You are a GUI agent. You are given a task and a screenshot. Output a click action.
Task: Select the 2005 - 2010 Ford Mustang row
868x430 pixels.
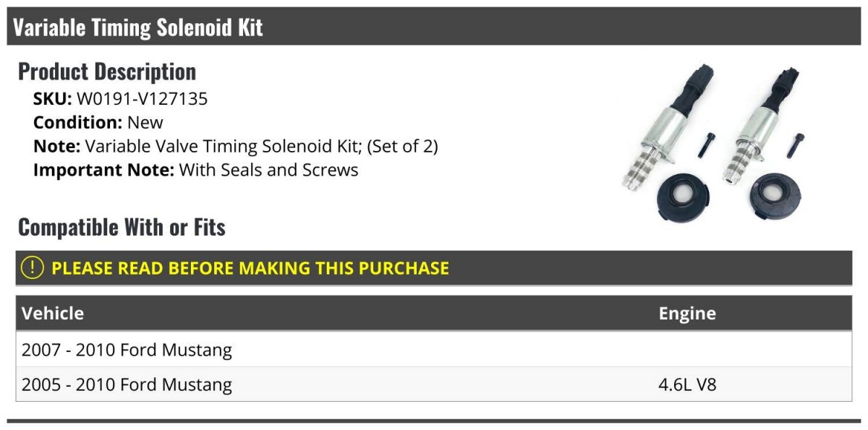point(127,384)
